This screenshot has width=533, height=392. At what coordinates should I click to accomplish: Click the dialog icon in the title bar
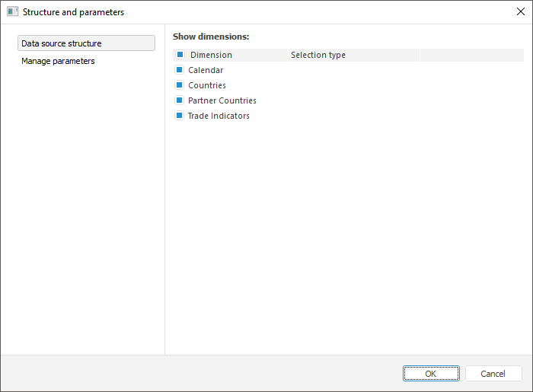coord(12,12)
